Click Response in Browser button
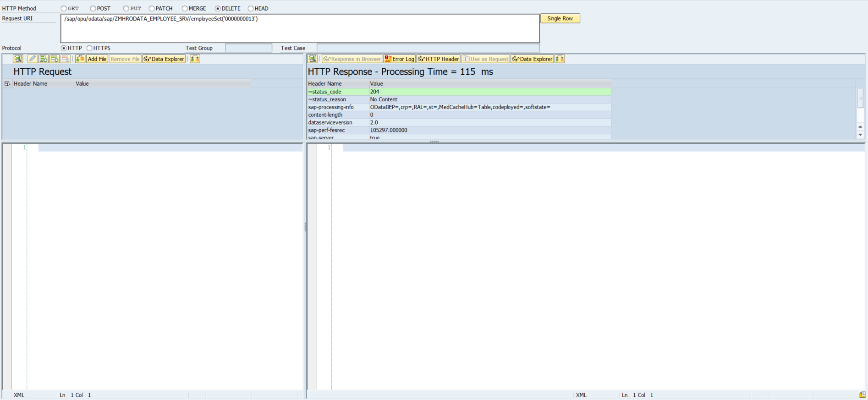The height and width of the screenshot is (400, 868). pyautogui.click(x=352, y=59)
